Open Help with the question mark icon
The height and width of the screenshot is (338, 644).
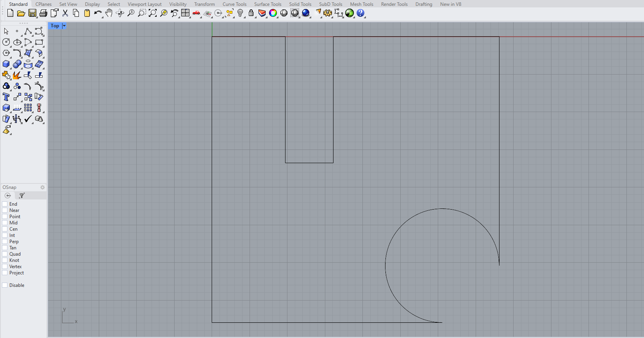point(360,13)
